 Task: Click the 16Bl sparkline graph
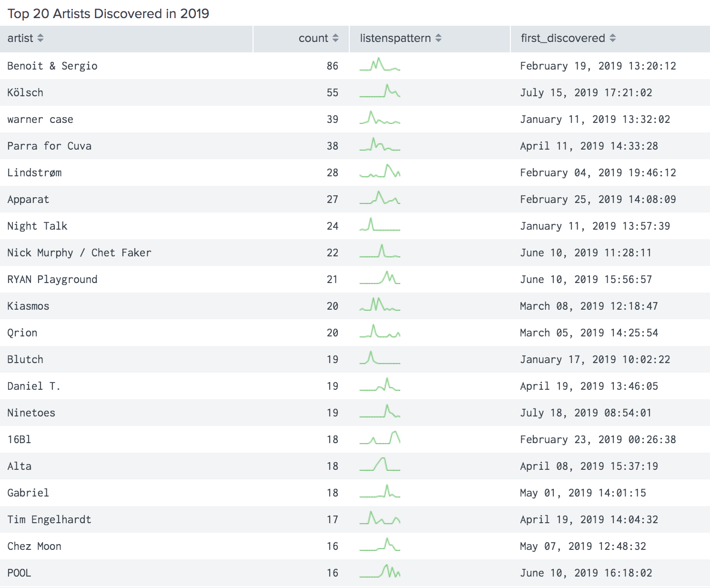coord(380,438)
